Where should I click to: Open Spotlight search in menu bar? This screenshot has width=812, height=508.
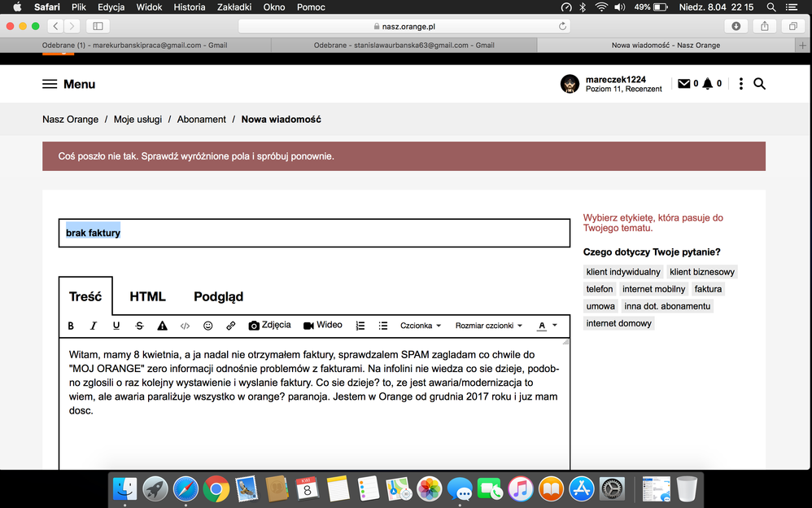point(771,7)
